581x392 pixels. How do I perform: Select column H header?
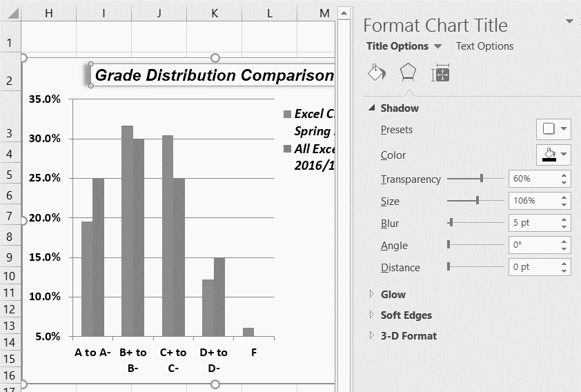48,13
